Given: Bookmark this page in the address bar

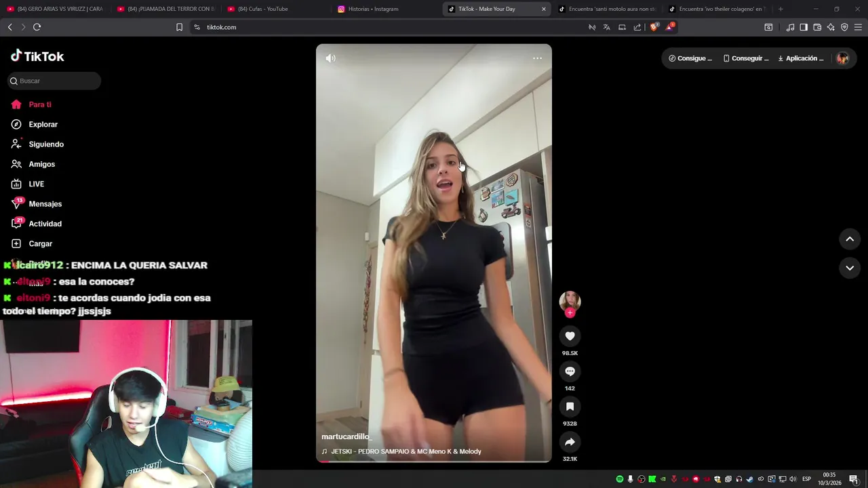Looking at the screenshot, I should pyautogui.click(x=179, y=27).
